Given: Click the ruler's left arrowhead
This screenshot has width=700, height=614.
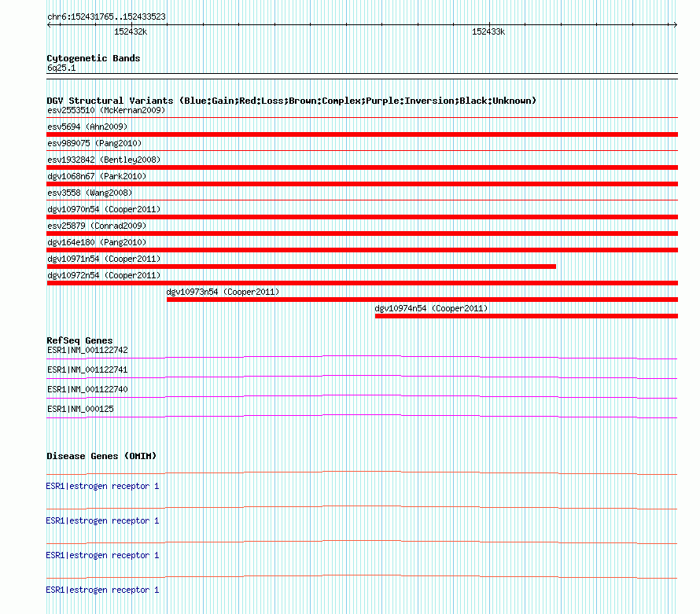Looking at the screenshot, I should (49, 24).
